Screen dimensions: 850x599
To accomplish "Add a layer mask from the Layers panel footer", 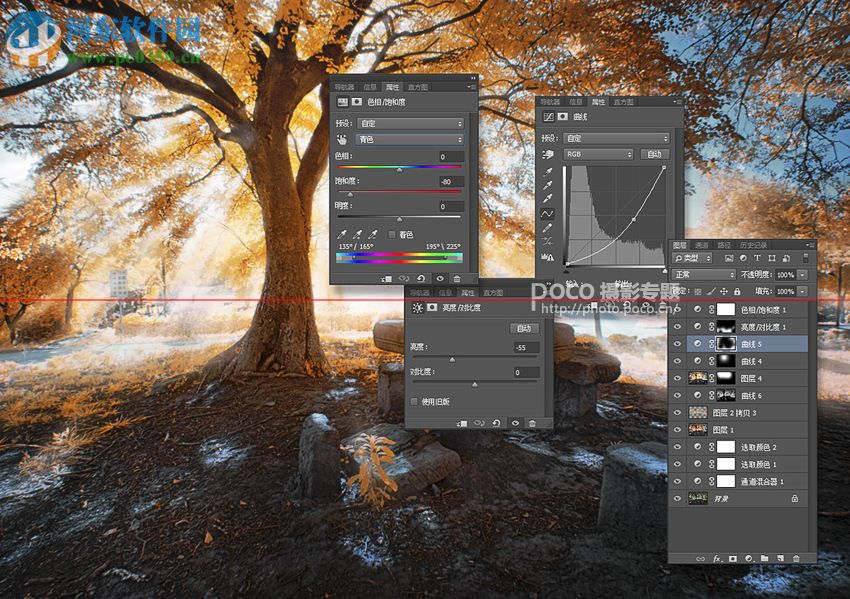I will (733, 558).
